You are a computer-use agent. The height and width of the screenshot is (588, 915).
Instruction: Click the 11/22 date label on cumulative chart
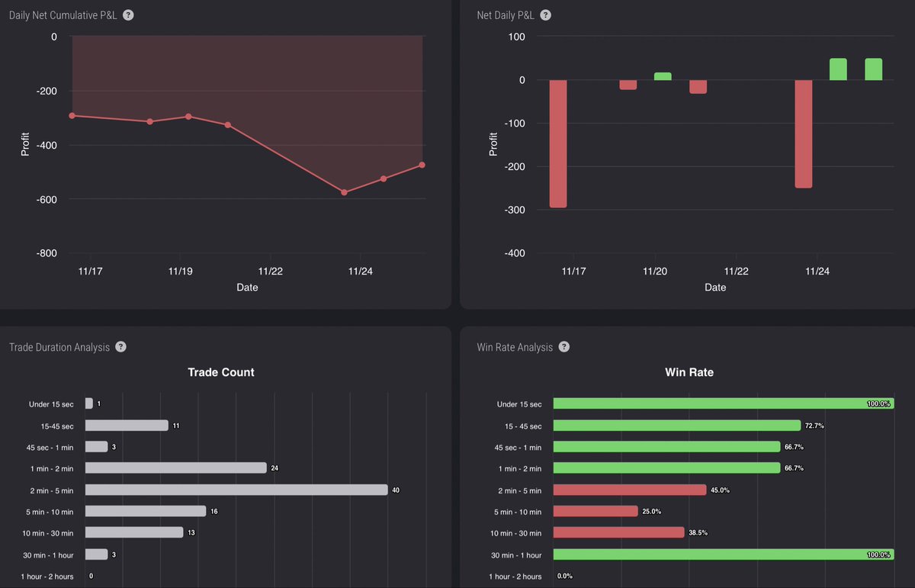[x=271, y=271]
